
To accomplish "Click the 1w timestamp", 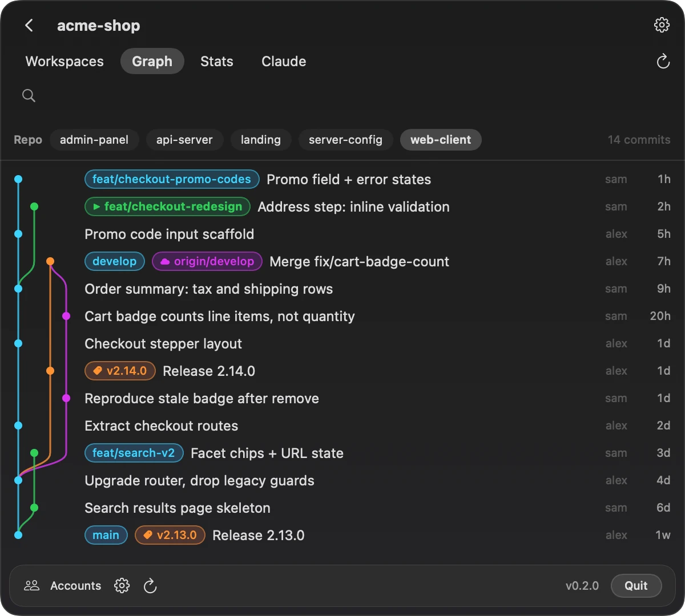I will click(x=663, y=535).
